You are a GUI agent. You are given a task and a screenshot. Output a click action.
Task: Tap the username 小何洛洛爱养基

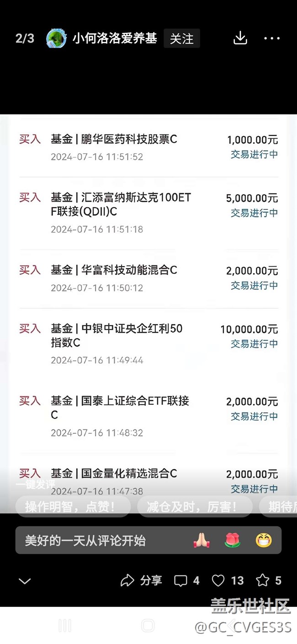(115, 38)
